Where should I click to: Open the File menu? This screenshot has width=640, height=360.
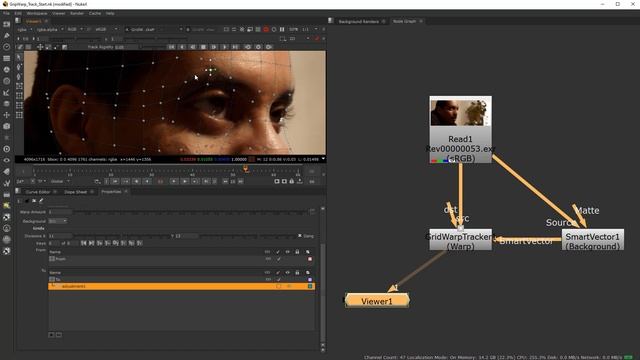pos(6,13)
